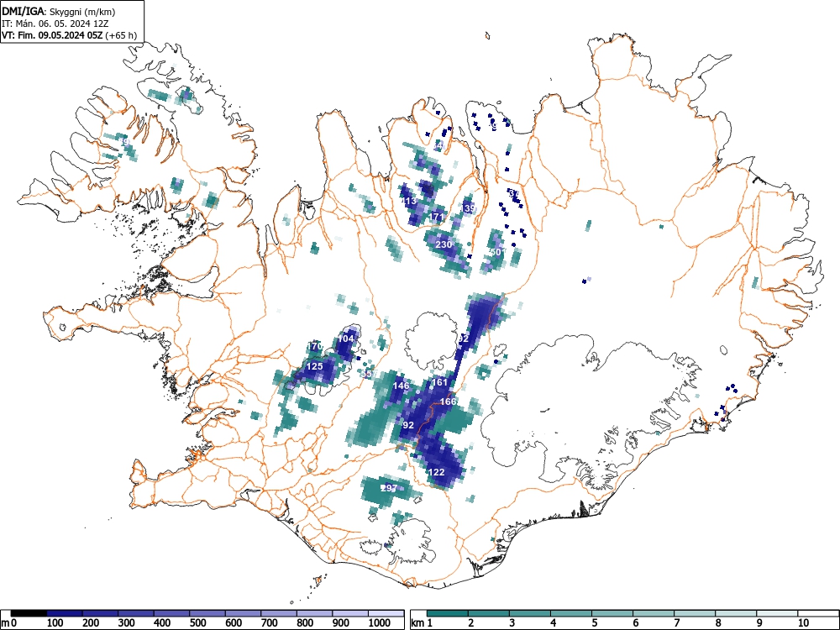Click the '6' label on the kilometre legend
The width and height of the screenshot is (840, 630).
coord(635,623)
